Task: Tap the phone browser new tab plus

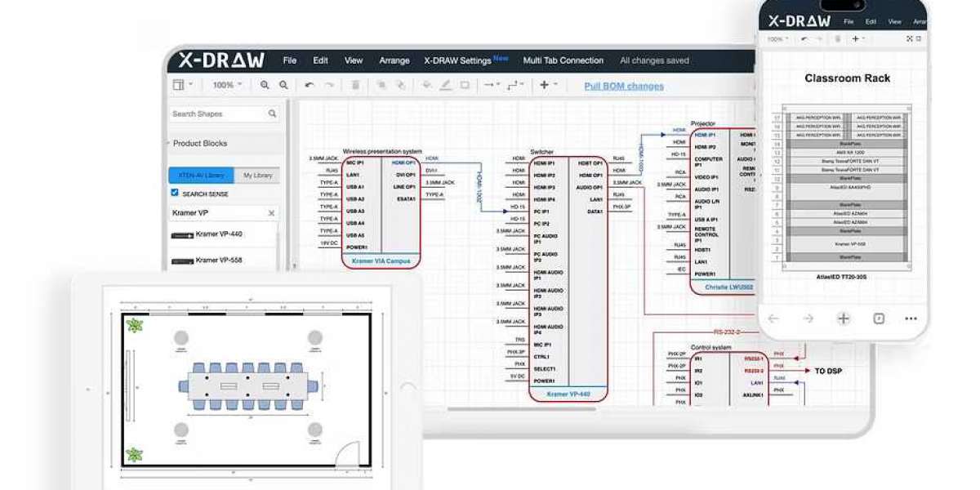Action: coord(844,318)
